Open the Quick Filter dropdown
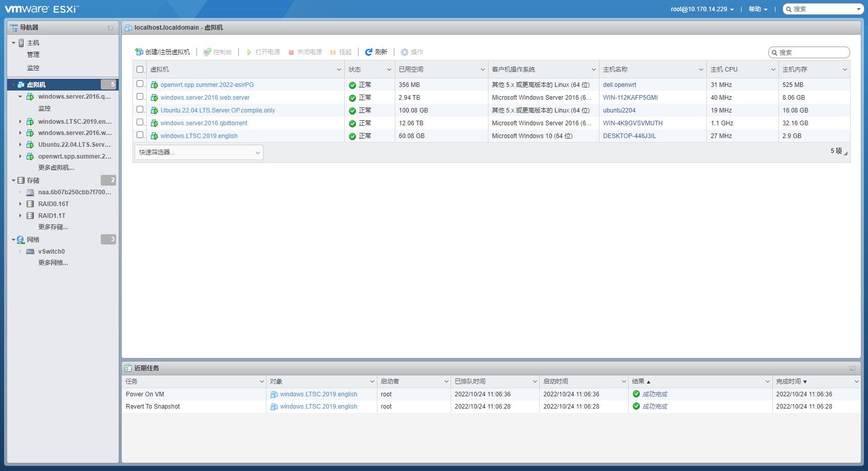 (198, 152)
